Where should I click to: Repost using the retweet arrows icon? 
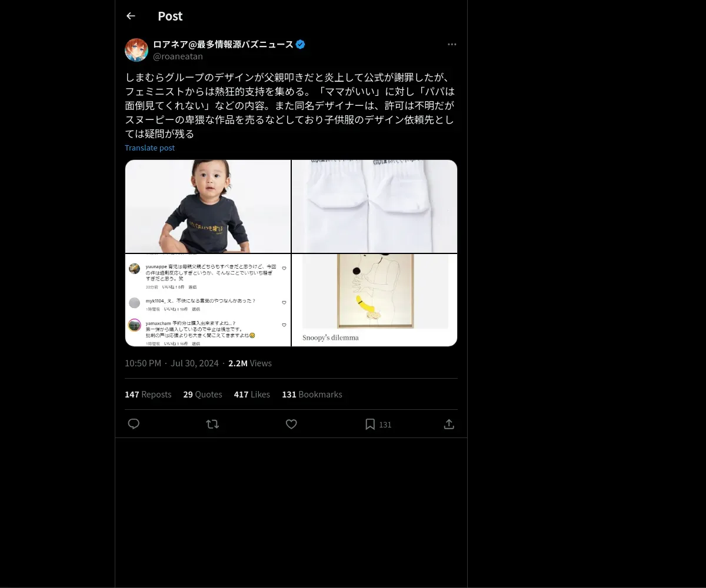click(212, 424)
